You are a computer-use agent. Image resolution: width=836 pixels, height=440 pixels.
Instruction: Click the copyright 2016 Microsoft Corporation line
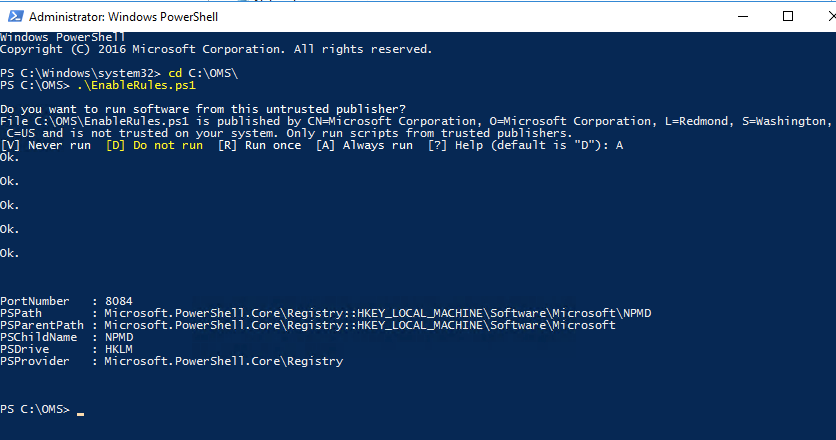point(216,50)
